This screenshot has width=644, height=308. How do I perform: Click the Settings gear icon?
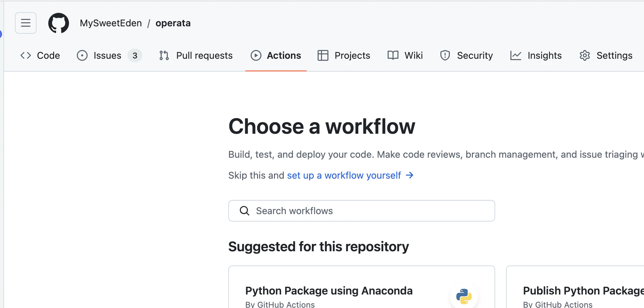(585, 55)
